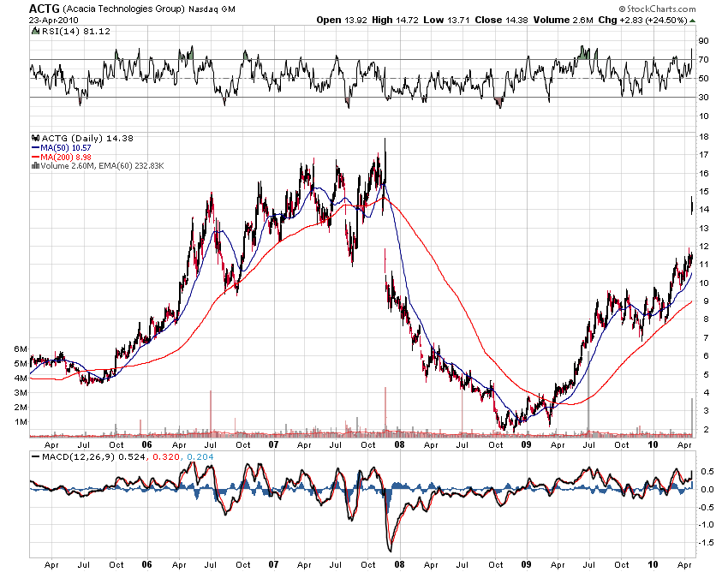Screen dimensions: 728x572
Task: Click the RSI legend icon next to RSI(14)
Action: click(35, 31)
